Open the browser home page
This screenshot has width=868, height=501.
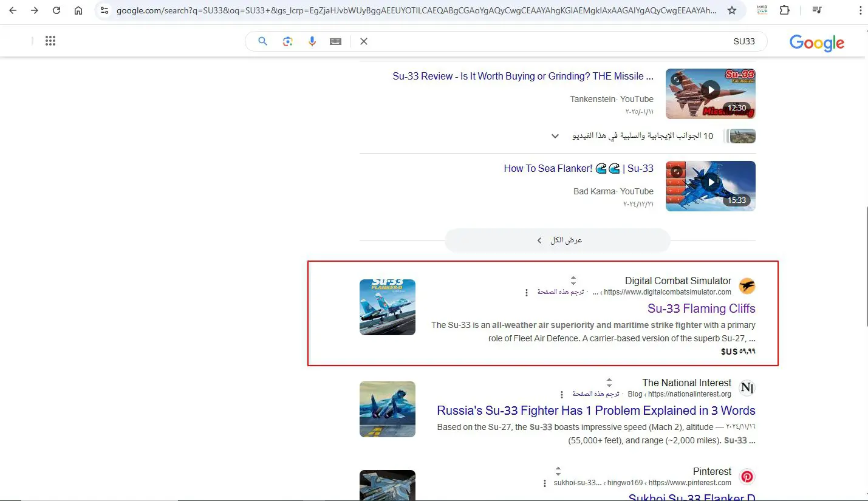pyautogui.click(x=78, y=10)
